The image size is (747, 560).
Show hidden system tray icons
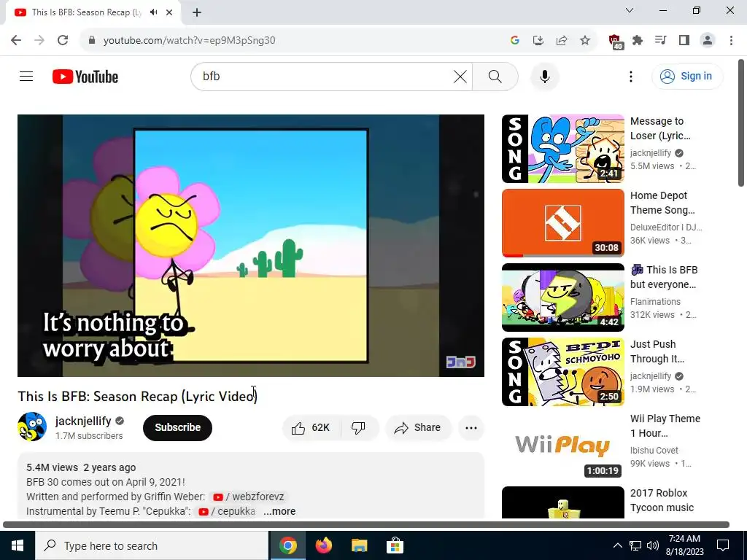click(617, 545)
